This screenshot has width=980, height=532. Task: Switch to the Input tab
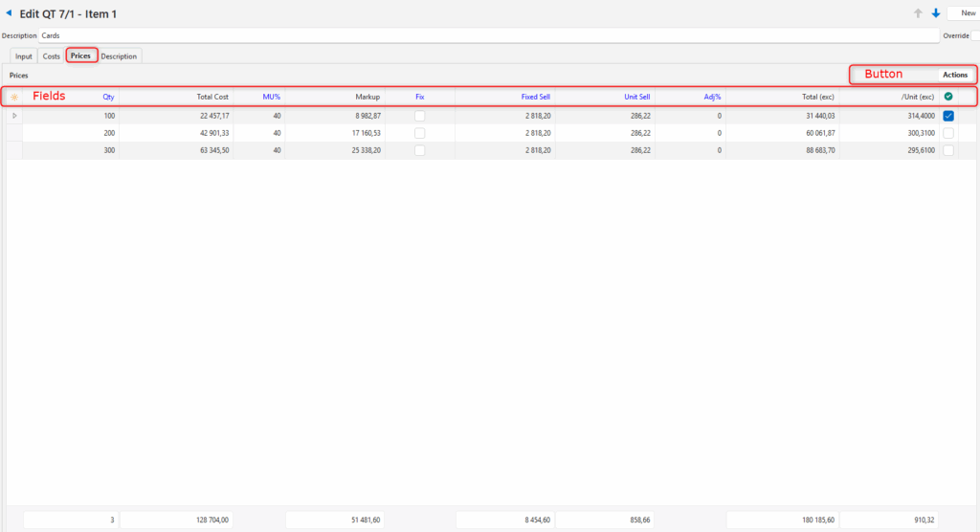(23, 56)
